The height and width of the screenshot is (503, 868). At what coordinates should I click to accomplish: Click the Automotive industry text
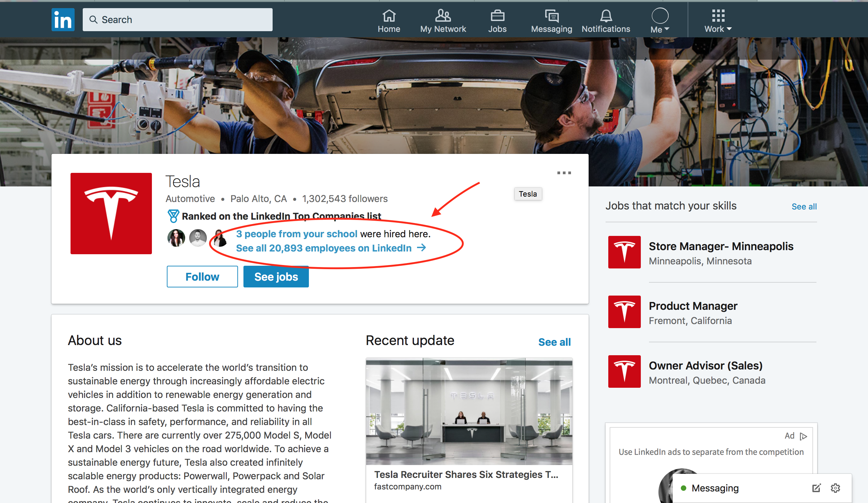[190, 199]
